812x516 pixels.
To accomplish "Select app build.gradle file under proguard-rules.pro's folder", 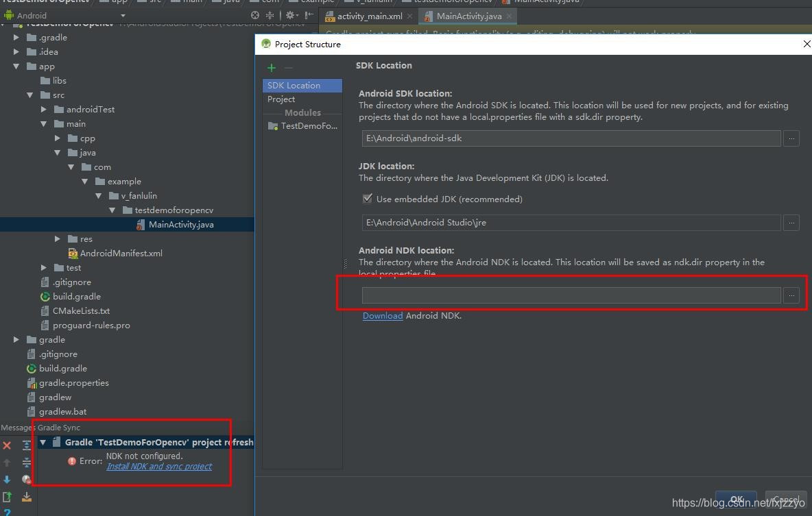I will click(x=77, y=297).
